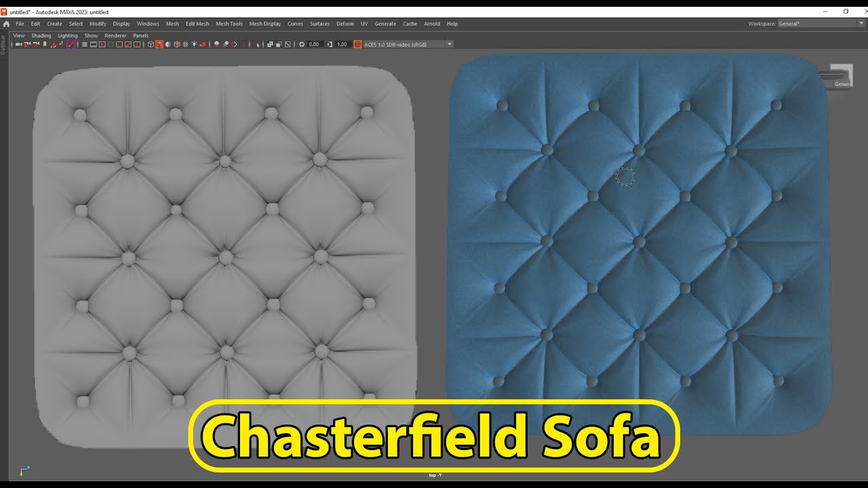This screenshot has width=868, height=488.
Task: Click the Bookmarks icon
Action: coord(45,44)
